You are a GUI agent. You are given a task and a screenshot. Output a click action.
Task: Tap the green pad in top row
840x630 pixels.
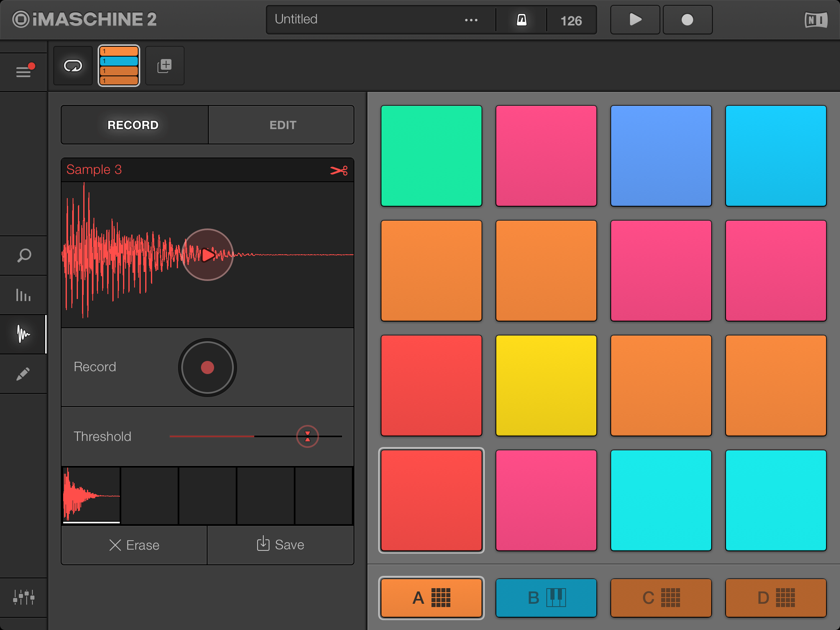[x=431, y=156]
